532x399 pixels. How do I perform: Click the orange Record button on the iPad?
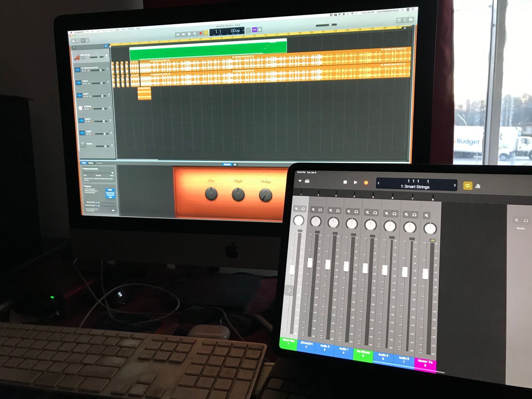coord(366,183)
